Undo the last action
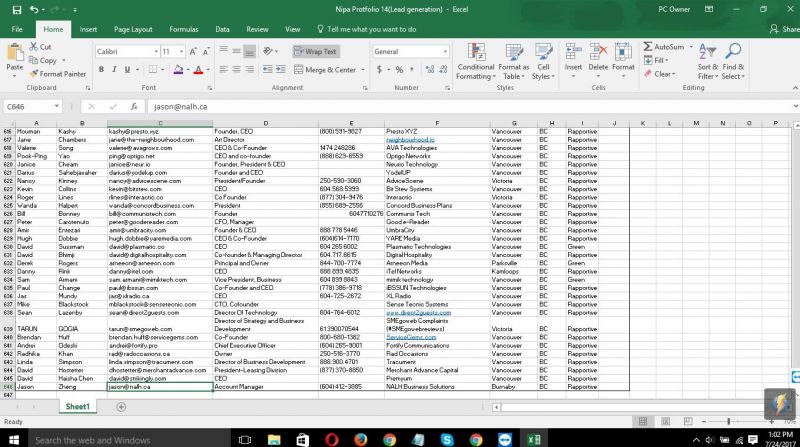Viewport: 800px width, 447px height. click(x=34, y=10)
